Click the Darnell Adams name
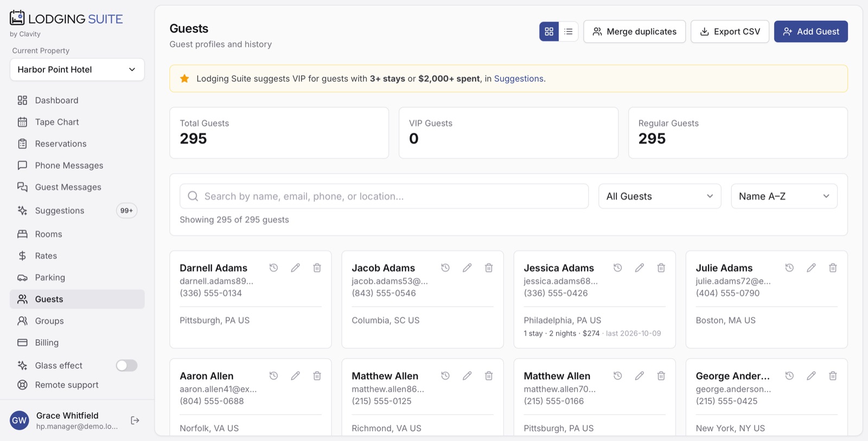 click(x=213, y=268)
